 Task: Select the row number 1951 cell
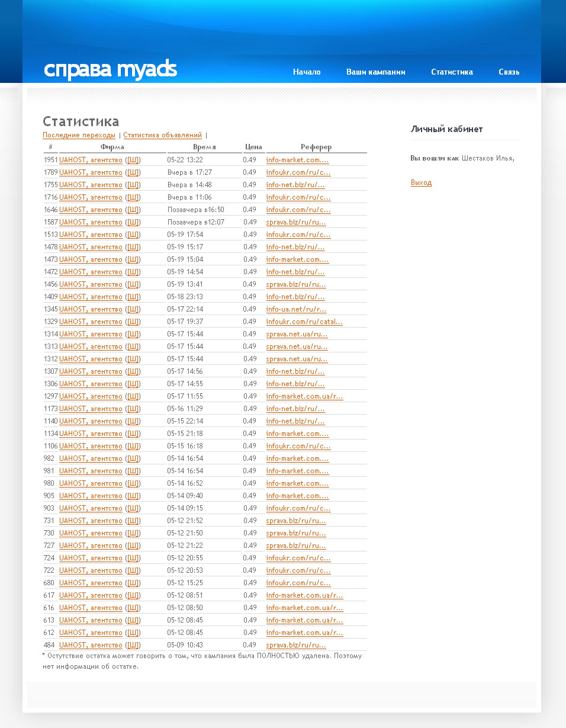pyautogui.click(x=51, y=160)
